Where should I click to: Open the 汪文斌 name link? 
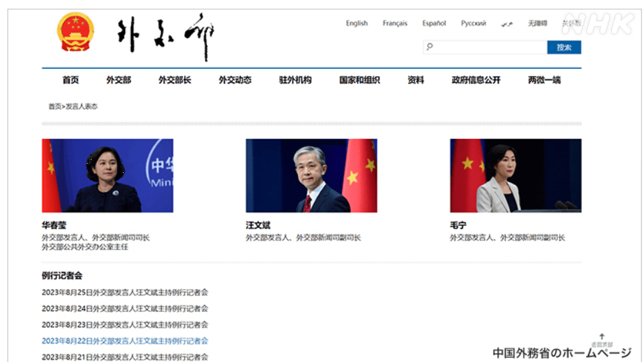(258, 226)
